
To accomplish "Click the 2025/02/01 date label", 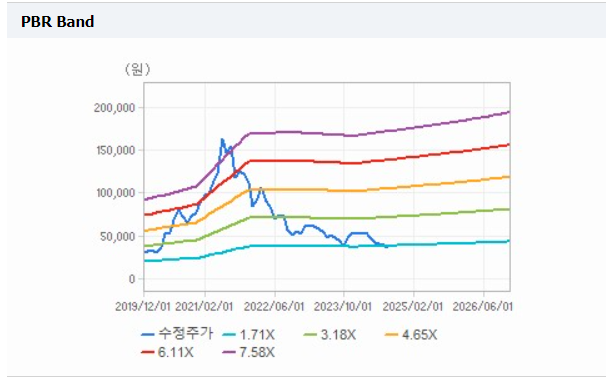I will [413, 307].
